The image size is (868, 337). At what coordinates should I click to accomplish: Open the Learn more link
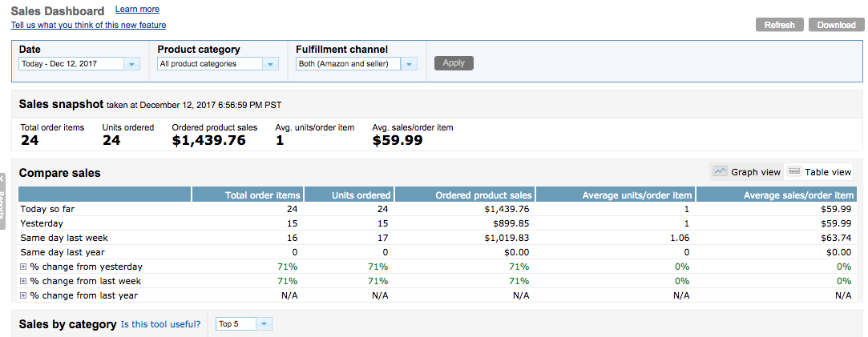point(137,10)
